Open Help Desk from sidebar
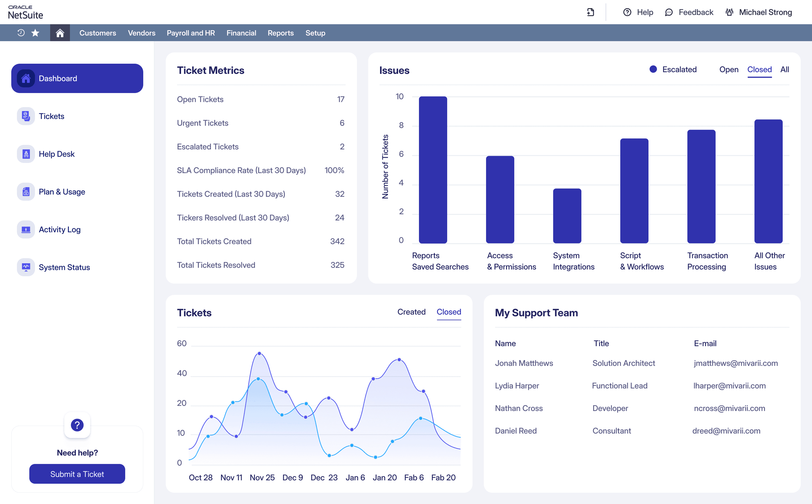 pyautogui.click(x=56, y=154)
